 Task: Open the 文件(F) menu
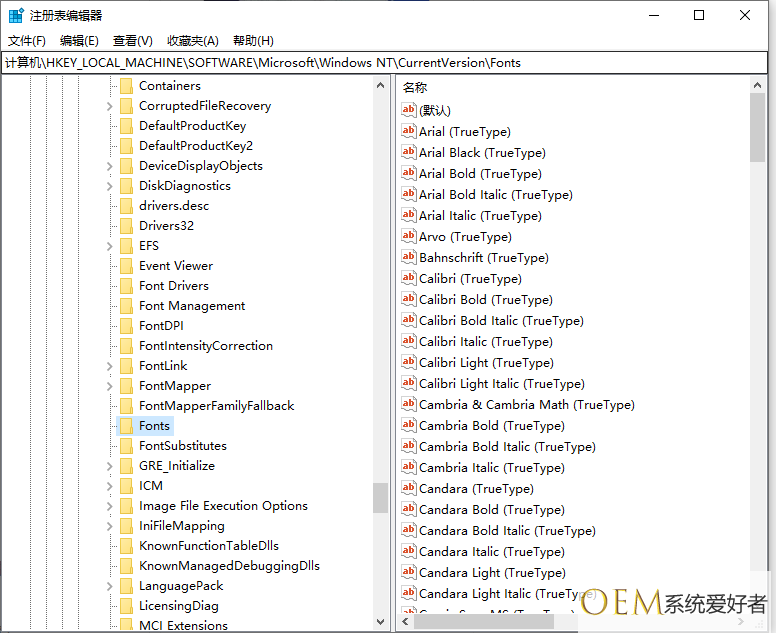pos(27,41)
